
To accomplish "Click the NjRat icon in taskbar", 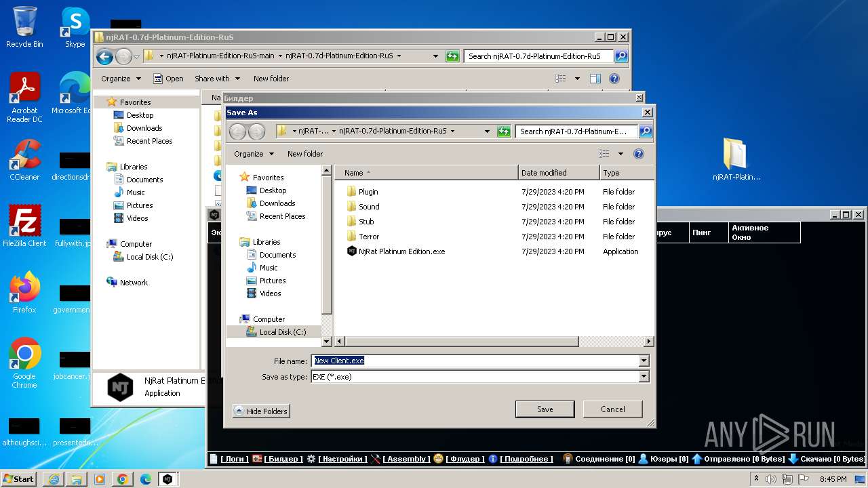I will pos(167,479).
